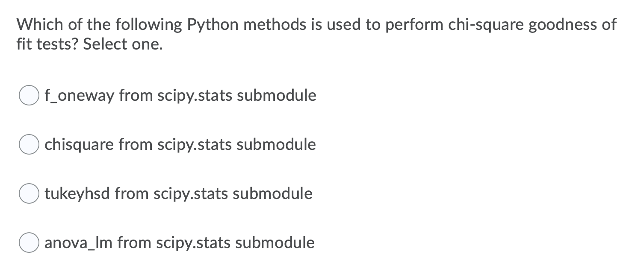The width and height of the screenshot is (644, 275).
Task: Click the text chisquare from scipy.stats submodule
Action: pyautogui.click(x=180, y=144)
